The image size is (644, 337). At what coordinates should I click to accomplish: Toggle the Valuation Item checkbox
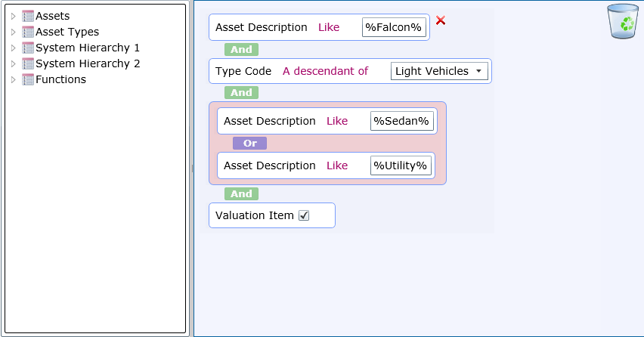click(304, 215)
